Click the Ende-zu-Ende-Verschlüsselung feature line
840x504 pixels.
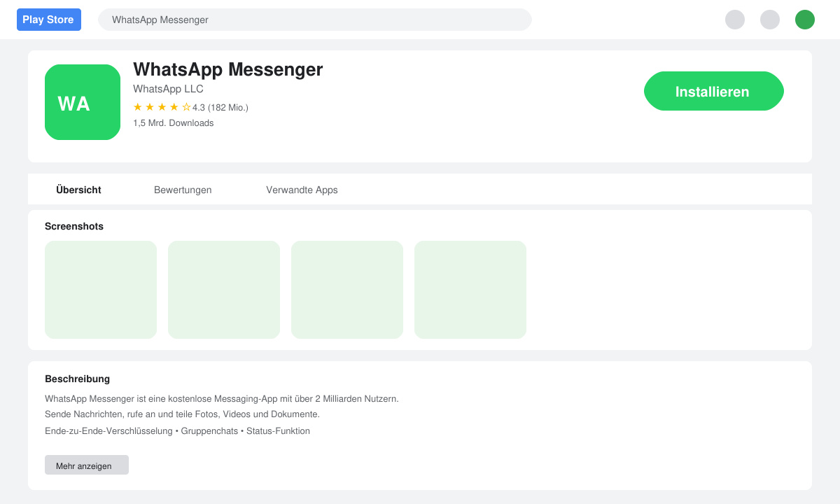(177, 431)
